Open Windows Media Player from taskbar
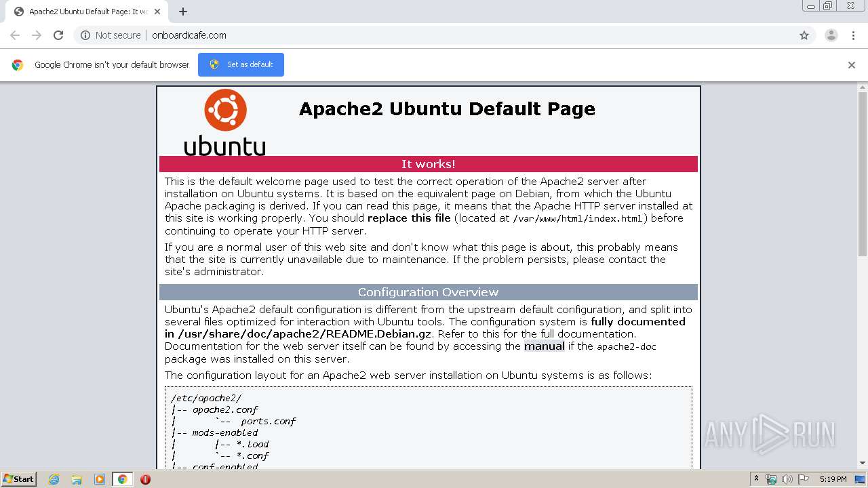 (x=100, y=479)
